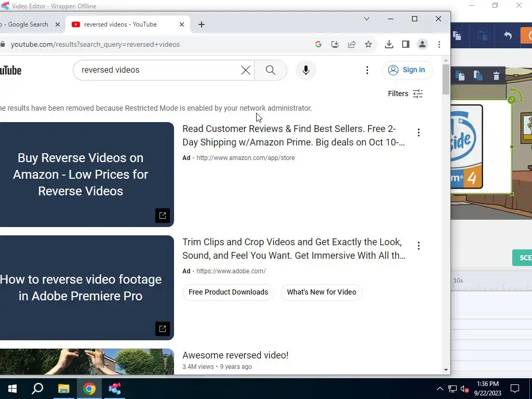The image size is (532, 399).
Task: Click the 10s timeline marker in editor
Action: tap(458, 280)
